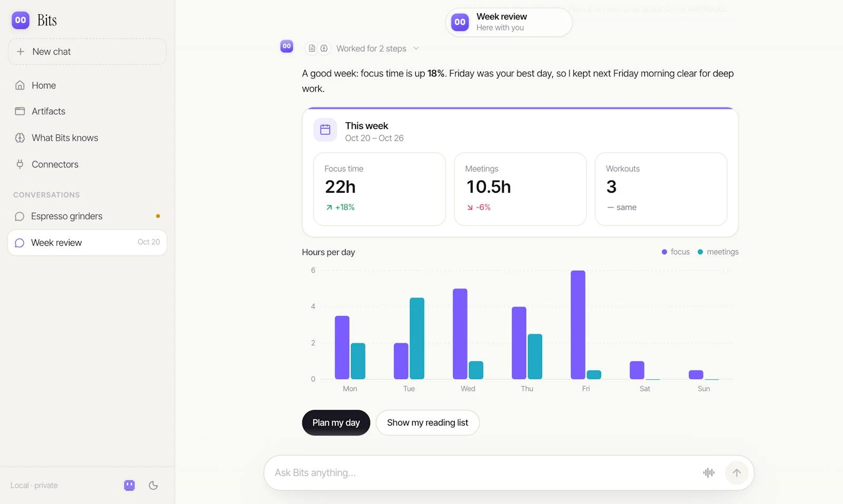The width and height of the screenshot is (843, 504).
Task: Toggle dark mode with the moon icon
Action: coord(153,486)
